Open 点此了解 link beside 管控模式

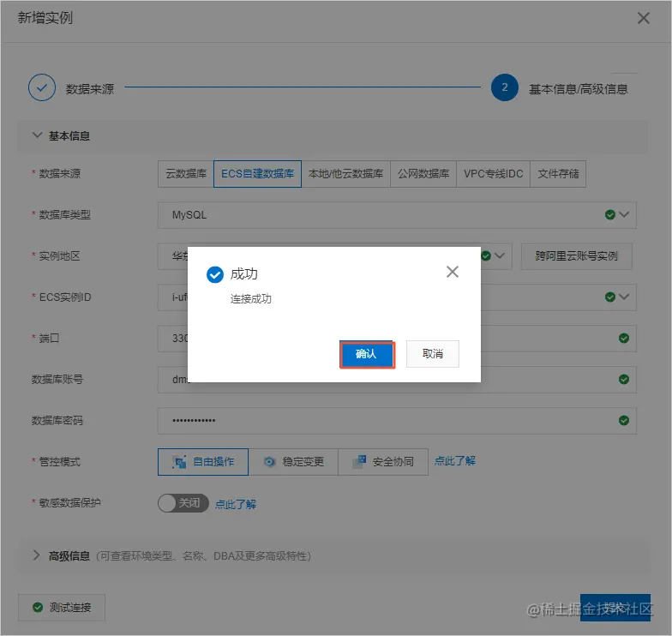[454, 461]
